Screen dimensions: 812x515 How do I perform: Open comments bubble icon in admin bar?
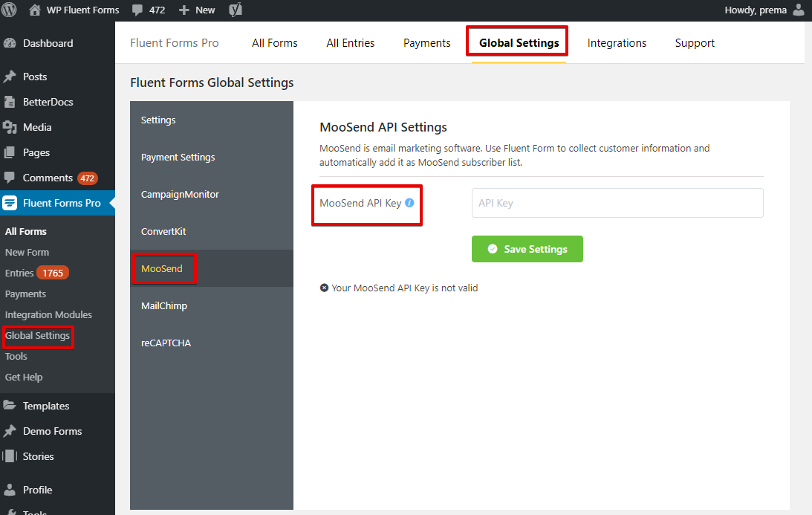point(137,10)
